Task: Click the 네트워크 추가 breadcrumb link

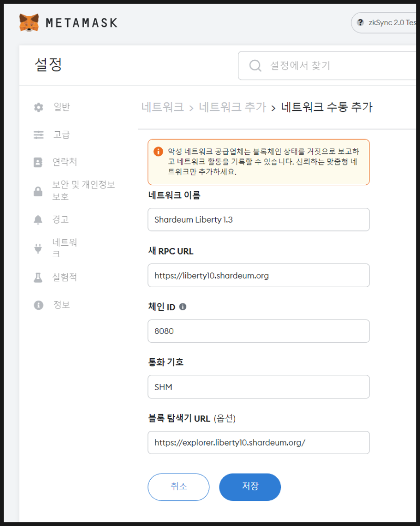Action: tap(233, 107)
